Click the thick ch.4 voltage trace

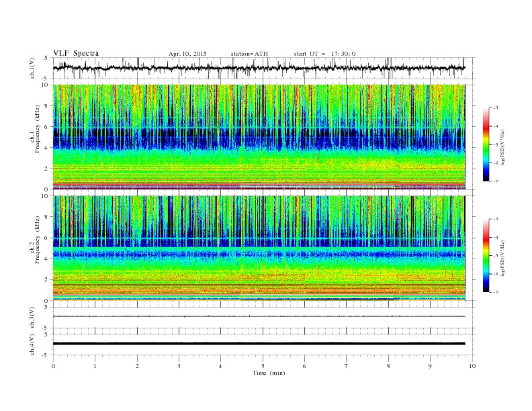pos(259,344)
